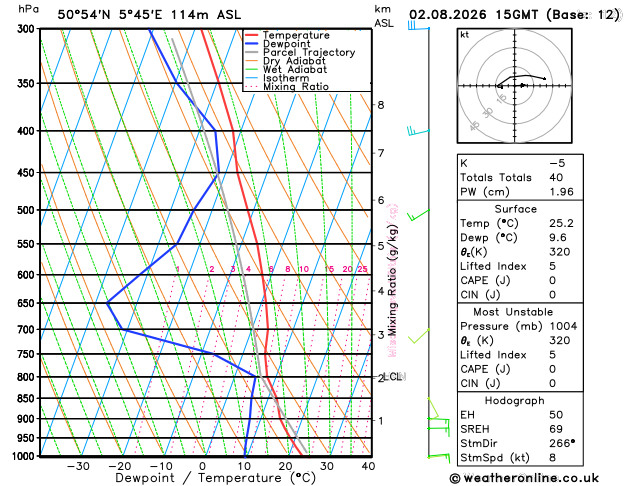Image resolution: width=629 pixels, height=486 pixels.
Task: Click the wind barb at the 1000 hPa level
Action: point(438,457)
